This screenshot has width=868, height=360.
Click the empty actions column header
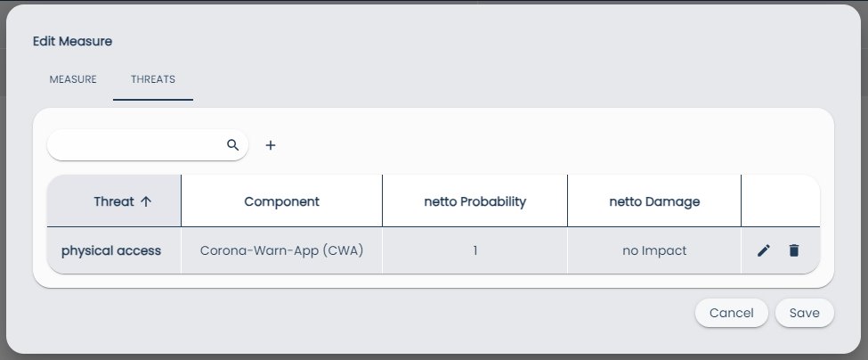point(780,201)
